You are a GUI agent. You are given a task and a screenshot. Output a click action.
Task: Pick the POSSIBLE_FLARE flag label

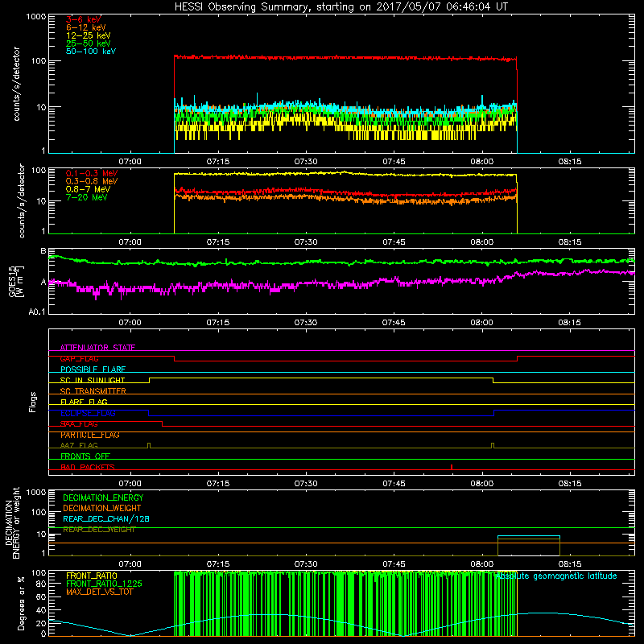93,369
